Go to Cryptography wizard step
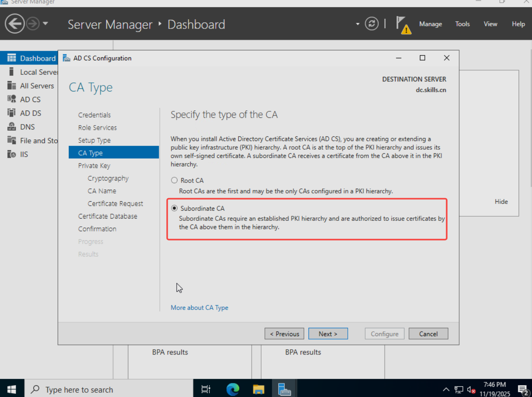532x397 pixels. 108,178
